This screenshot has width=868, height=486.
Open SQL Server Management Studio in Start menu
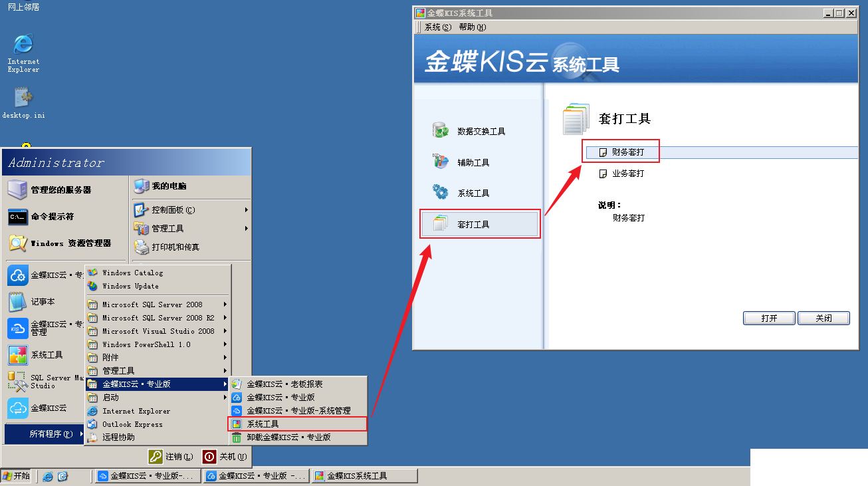pyautogui.click(x=45, y=382)
